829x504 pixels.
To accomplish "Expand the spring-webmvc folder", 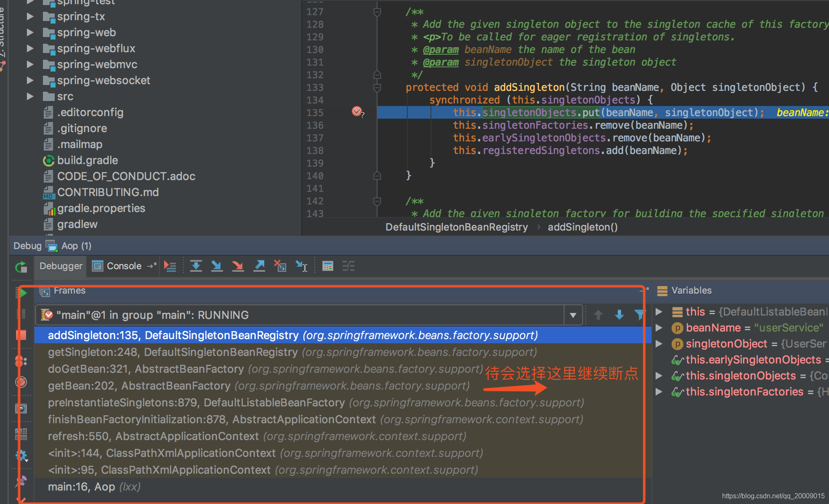I will point(30,64).
